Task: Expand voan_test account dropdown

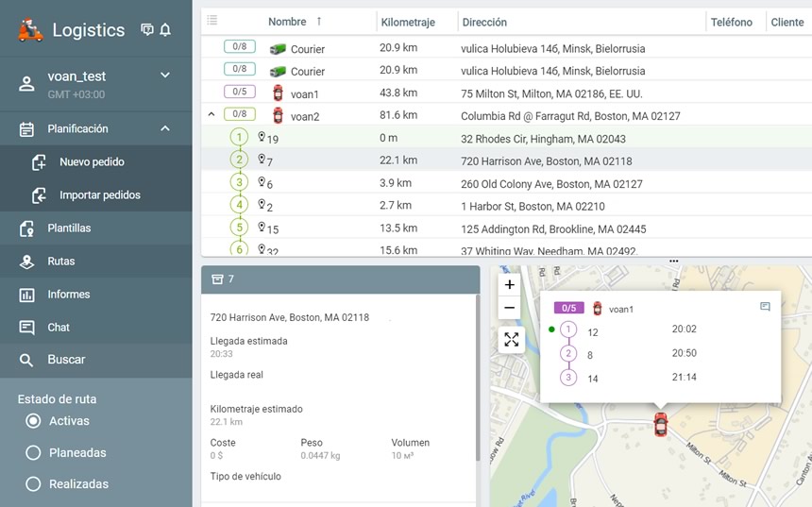Action: point(165,76)
